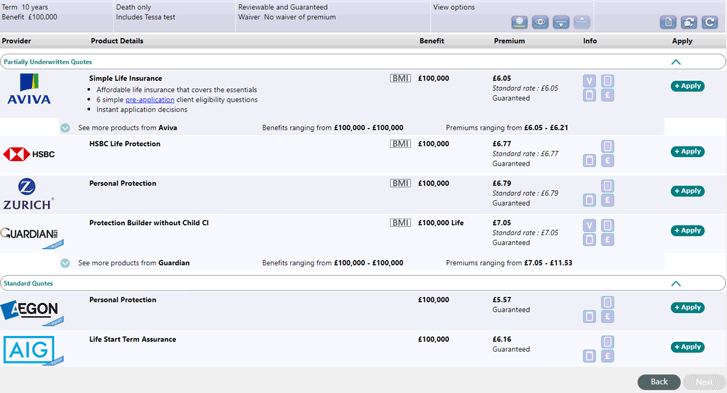Click the Premium column header
This screenshot has height=393, width=727.
(x=509, y=41)
